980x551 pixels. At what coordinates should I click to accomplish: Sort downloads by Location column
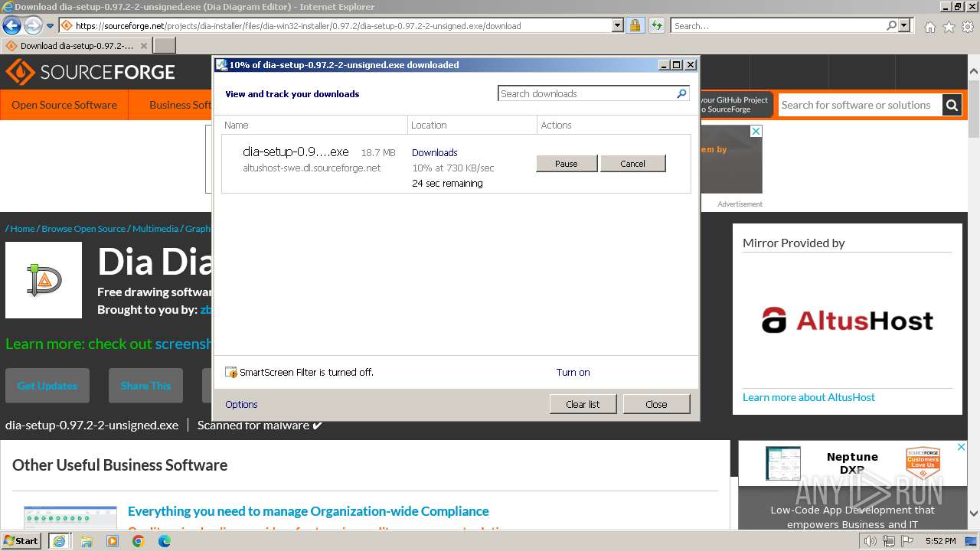pos(472,125)
